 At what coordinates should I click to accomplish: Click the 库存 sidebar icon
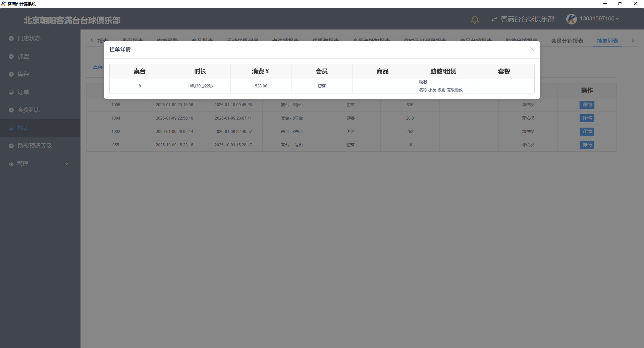(x=11, y=74)
